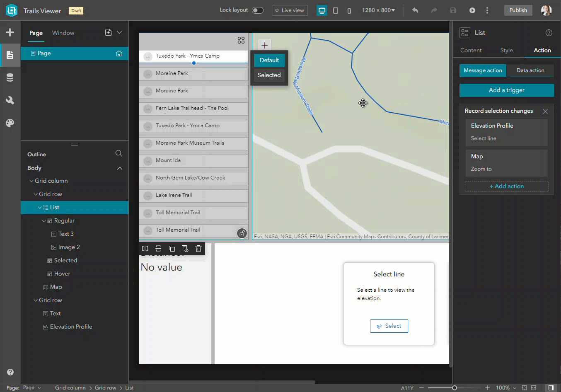Viewport: 561px width, 392px height.
Task: Open the Utilities wrench panel
Action: tap(10, 100)
